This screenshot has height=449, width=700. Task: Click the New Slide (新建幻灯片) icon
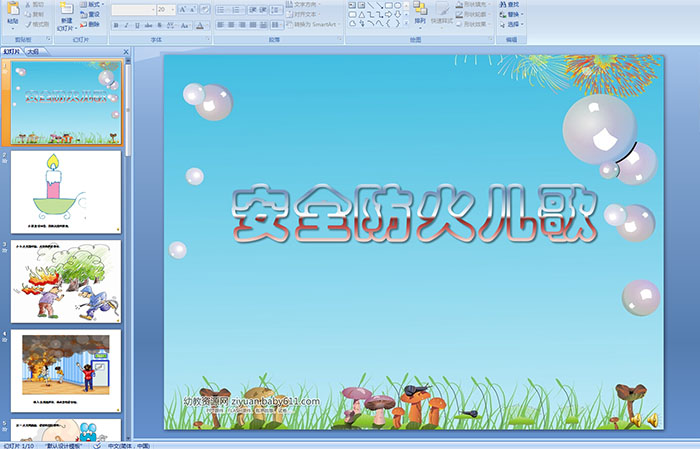coord(67,8)
